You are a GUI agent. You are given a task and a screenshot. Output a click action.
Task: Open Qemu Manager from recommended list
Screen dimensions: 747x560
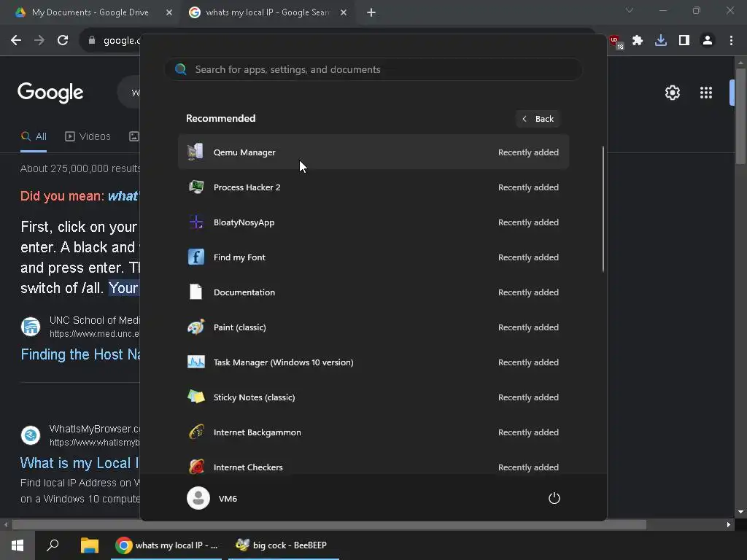coord(373,152)
